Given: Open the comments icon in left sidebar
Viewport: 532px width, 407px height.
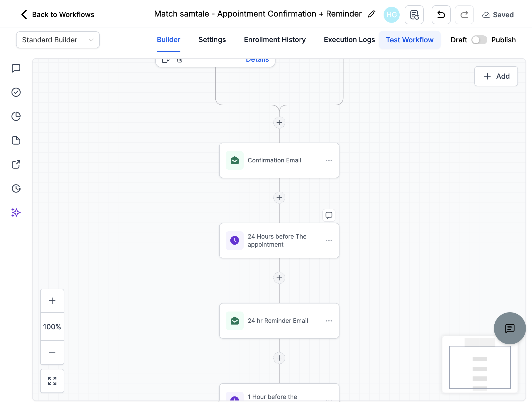Looking at the screenshot, I should [16, 68].
